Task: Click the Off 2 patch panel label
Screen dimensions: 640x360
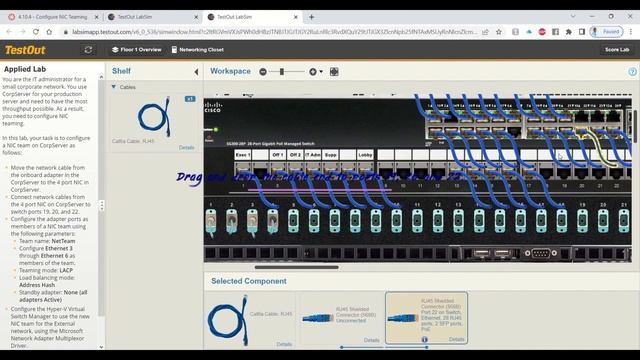Action: click(295, 155)
